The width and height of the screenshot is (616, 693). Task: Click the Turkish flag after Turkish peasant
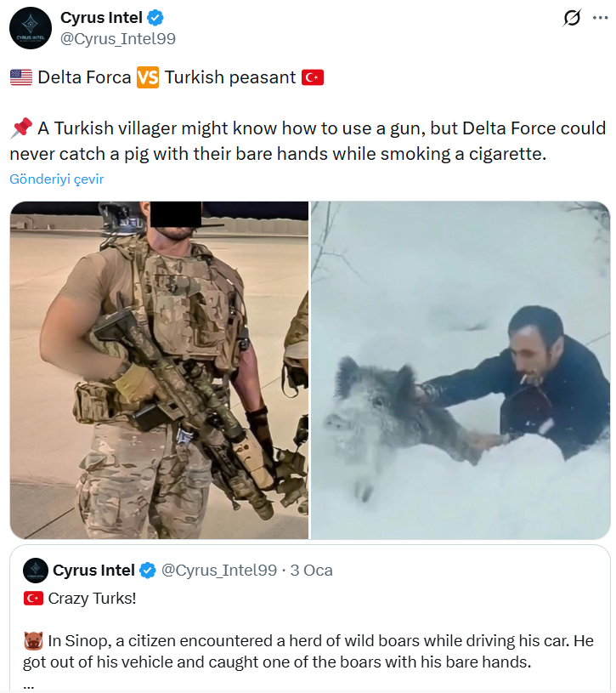point(313,77)
